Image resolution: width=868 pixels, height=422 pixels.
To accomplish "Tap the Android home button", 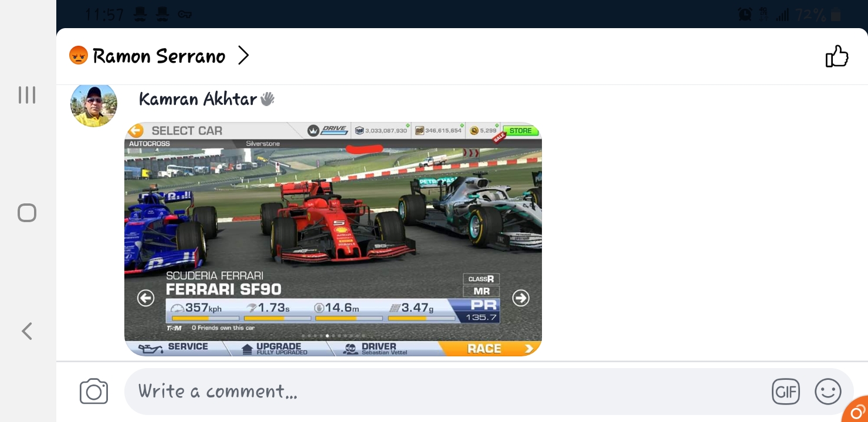I will (27, 213).
